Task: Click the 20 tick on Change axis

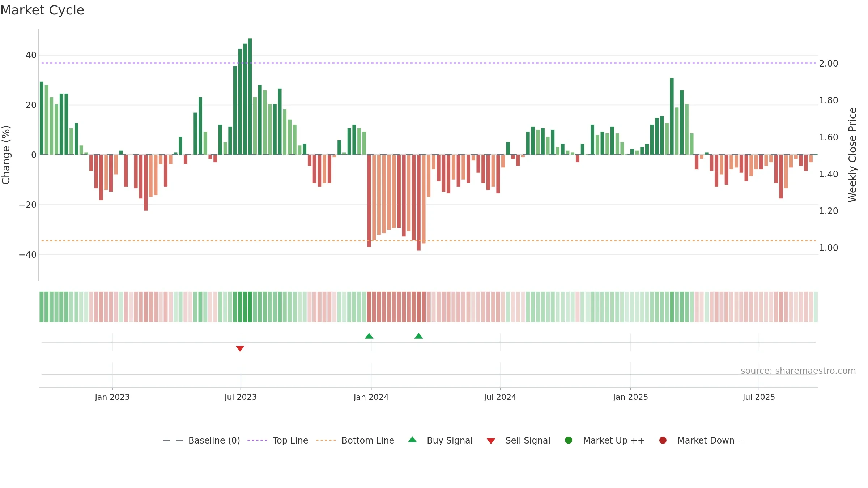Action: [x=31, y=105]
